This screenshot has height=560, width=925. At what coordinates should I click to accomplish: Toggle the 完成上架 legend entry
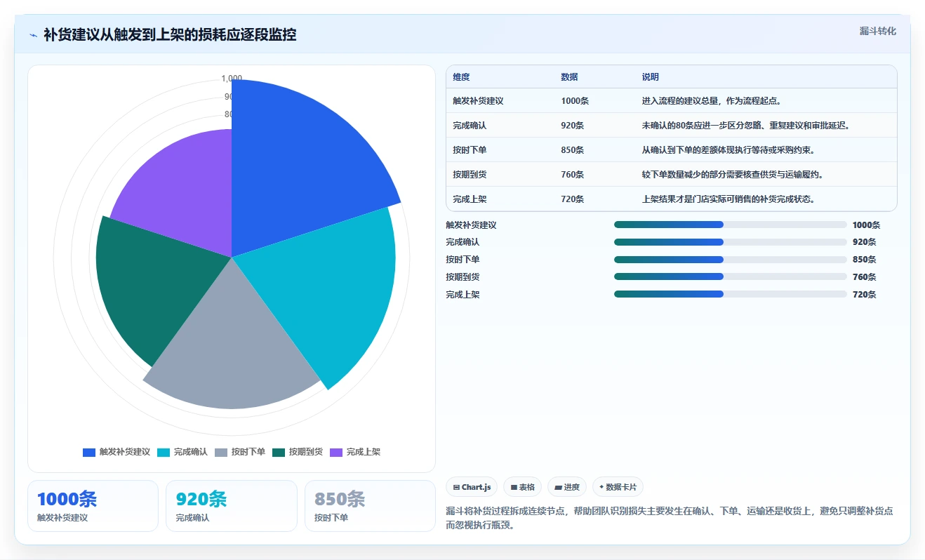[355, 453]
